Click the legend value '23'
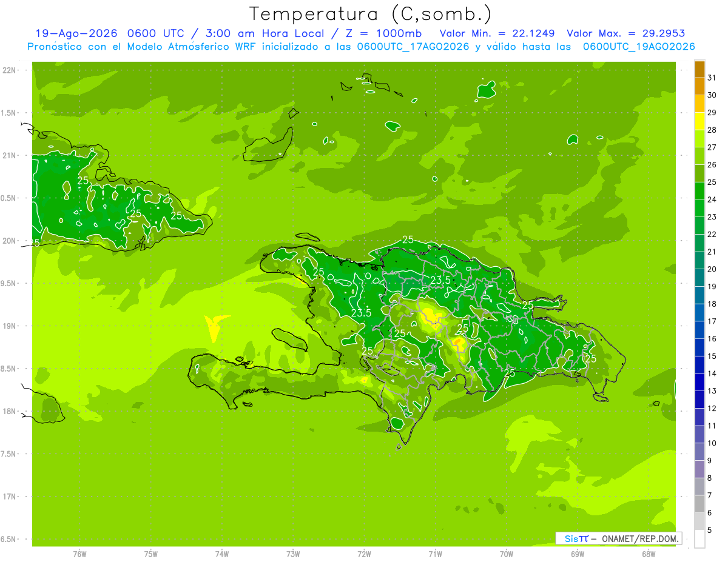728x562 pixels. [x=712, y=217]
